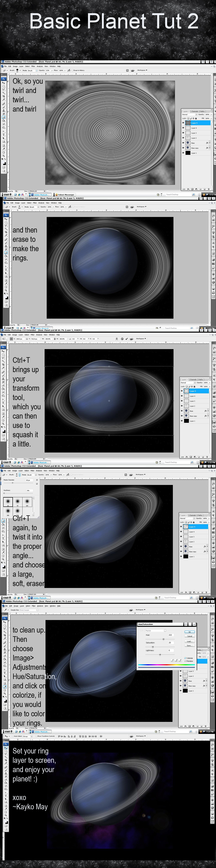Click Hue value field showing 222
The image size is (216, 868).
coord(171,635)
